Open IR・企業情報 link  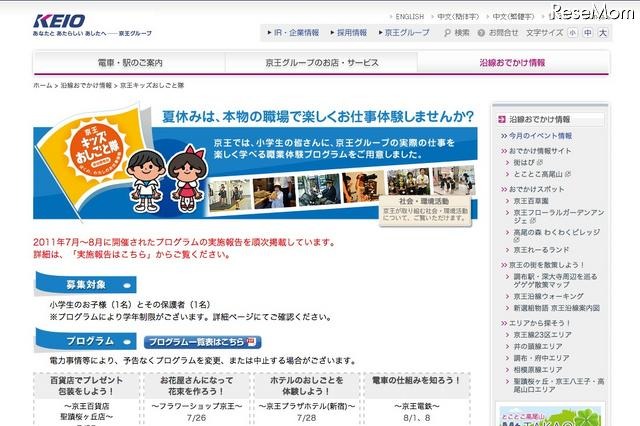(x=296, y=33)
